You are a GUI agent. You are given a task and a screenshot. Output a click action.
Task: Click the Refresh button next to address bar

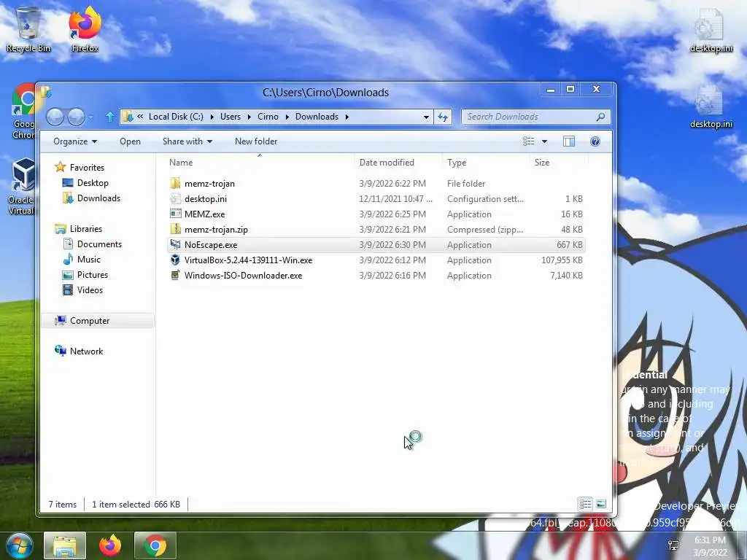click(x=443, y=117)
